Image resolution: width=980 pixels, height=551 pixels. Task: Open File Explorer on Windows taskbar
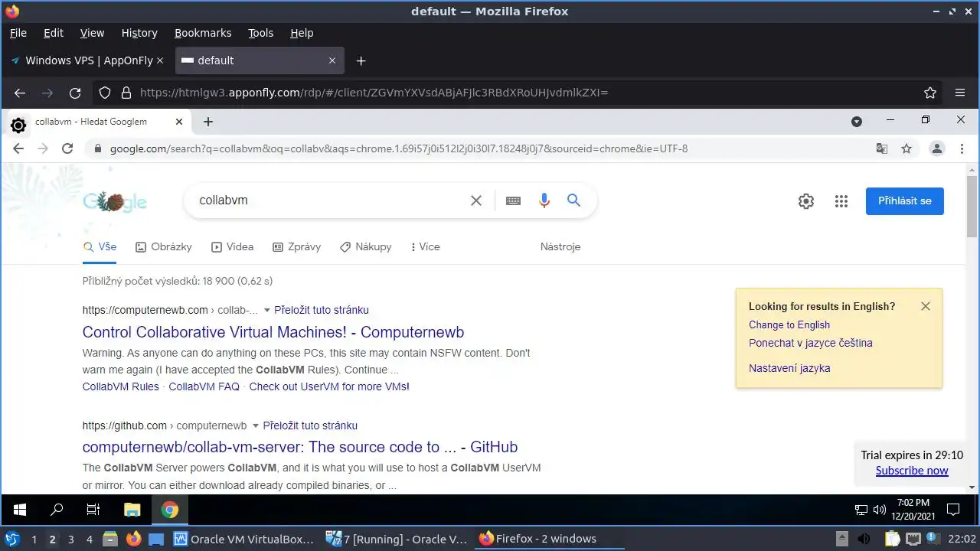(x=132, y=510)
